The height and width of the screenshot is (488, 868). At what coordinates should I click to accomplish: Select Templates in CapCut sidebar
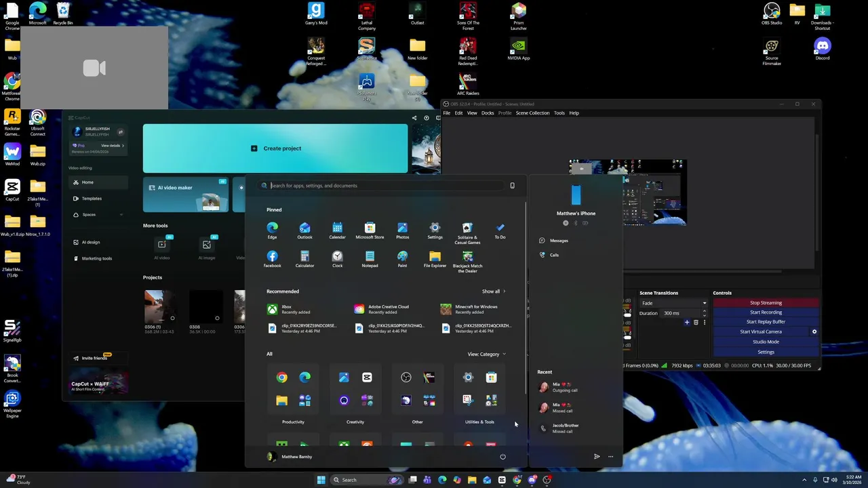(x=98, y=199)
